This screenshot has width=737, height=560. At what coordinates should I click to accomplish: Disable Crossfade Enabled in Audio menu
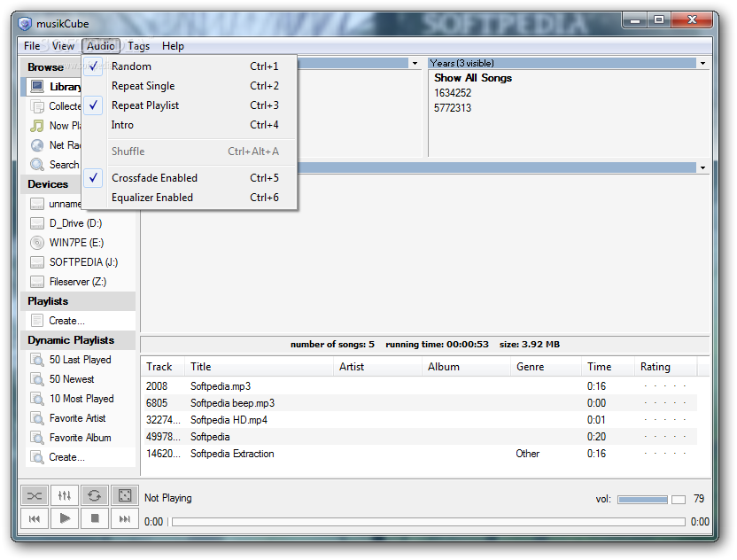point(190,178)
